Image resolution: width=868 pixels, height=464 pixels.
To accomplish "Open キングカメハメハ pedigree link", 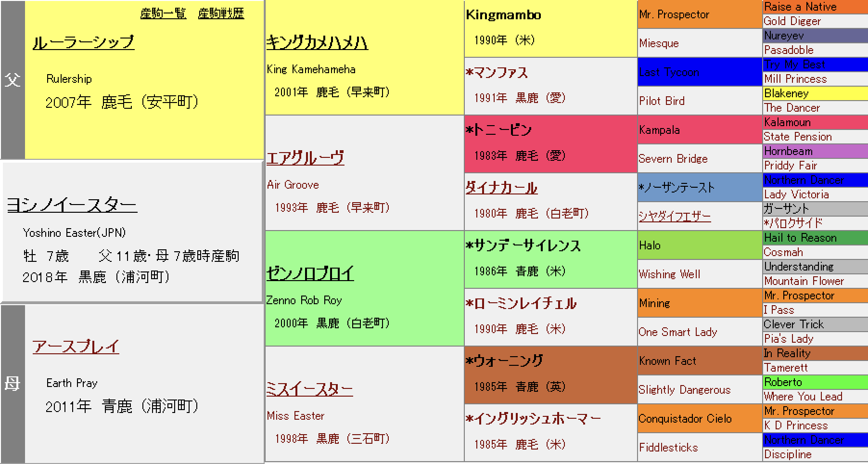I will 317,43.
